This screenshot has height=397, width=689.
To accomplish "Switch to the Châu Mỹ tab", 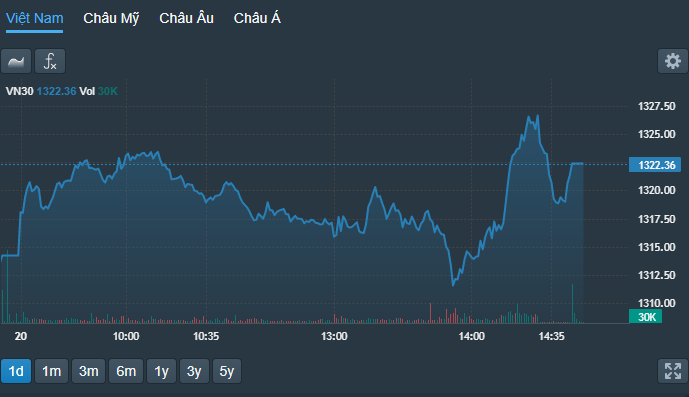I will 111,18.
